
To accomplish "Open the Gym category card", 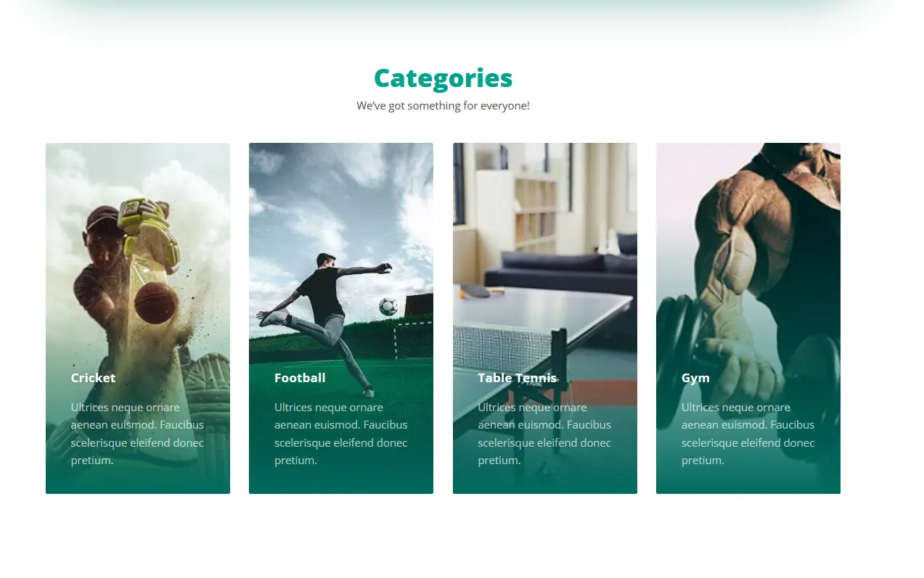I will pyautogui.click(x=748, y=318).
